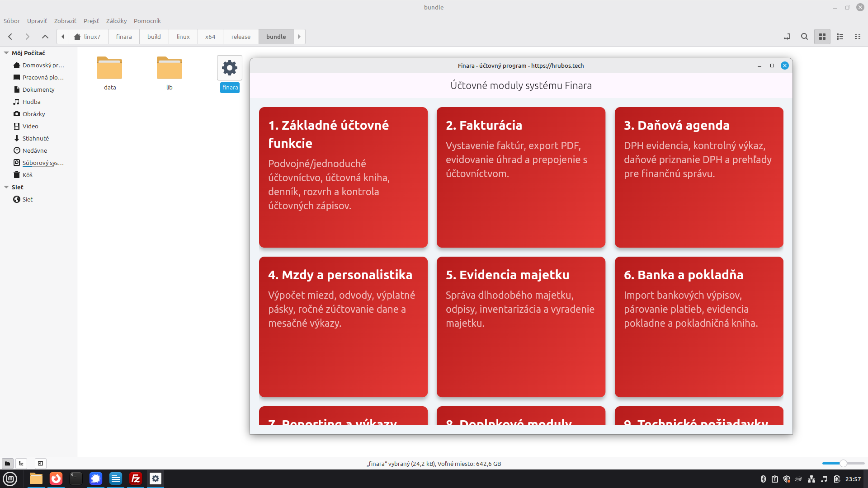This screenshot has width=868, height=488.
Task: Open the search icon in toolbar
Action: coord(804,37)
